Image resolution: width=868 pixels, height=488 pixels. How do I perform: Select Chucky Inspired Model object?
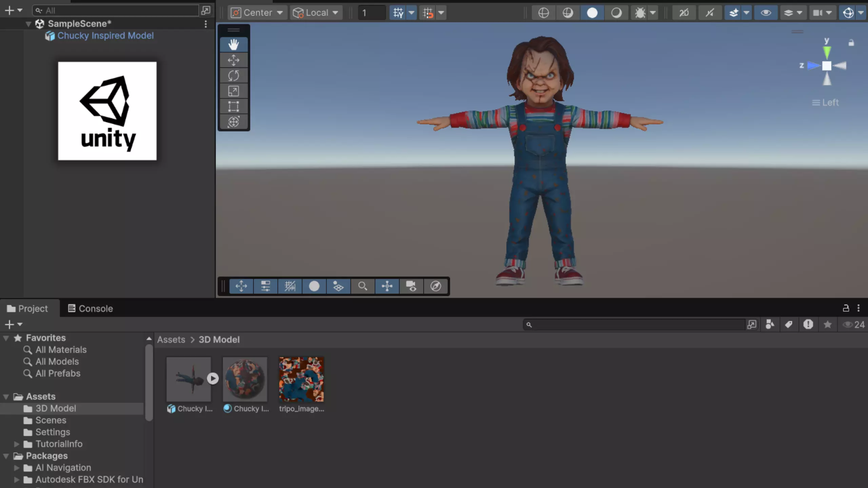[105, 36]
